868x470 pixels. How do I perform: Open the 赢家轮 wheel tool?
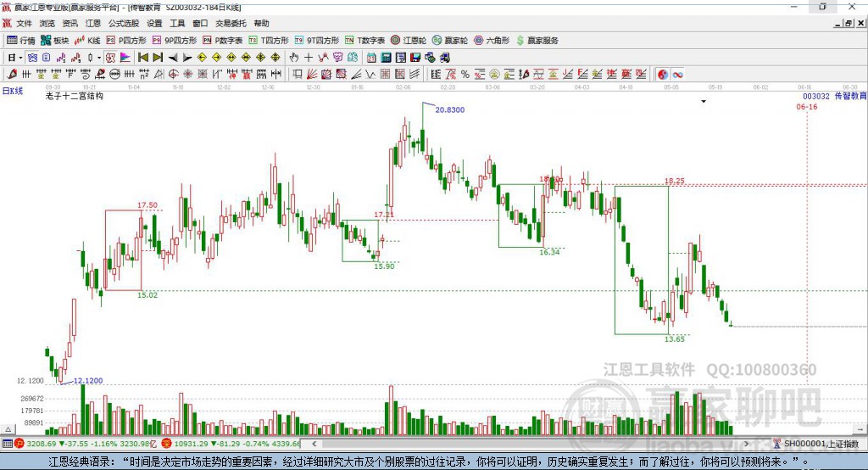pos(450,41)
